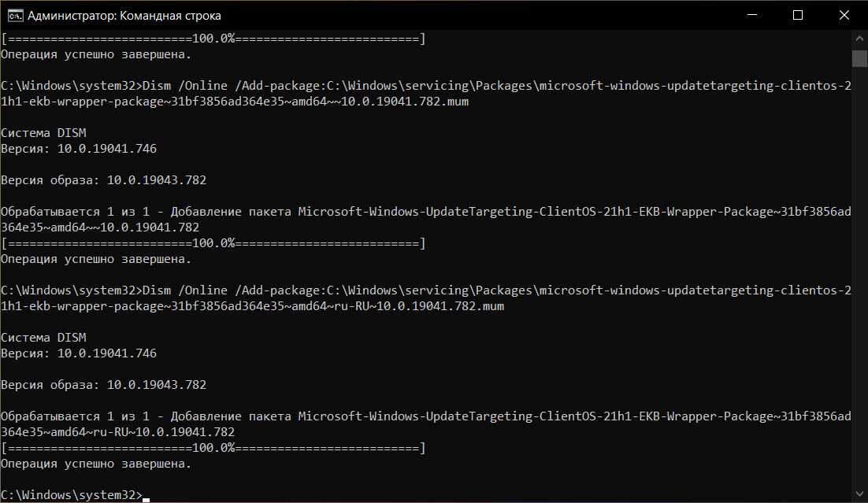Image resolution: width=868 pixels, height=503 pixels.
Task: Click the scrollbar down arrow
Action: (x=859, y=495)
